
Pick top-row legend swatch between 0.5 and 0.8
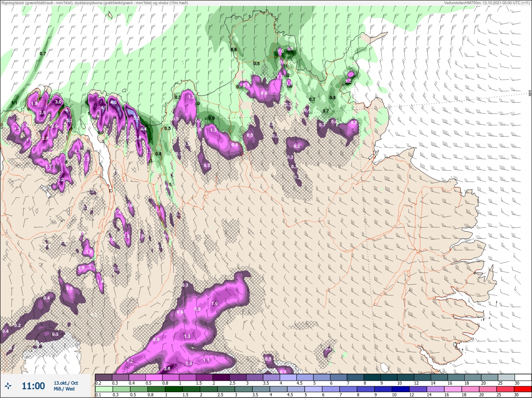[x=154, y=377]
